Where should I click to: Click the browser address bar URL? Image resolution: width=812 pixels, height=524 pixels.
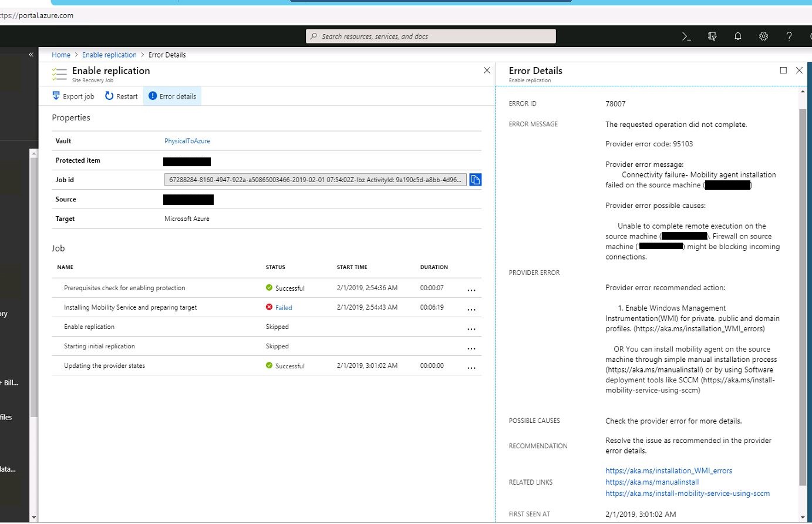pyautogui.click(x=37, y=15)
